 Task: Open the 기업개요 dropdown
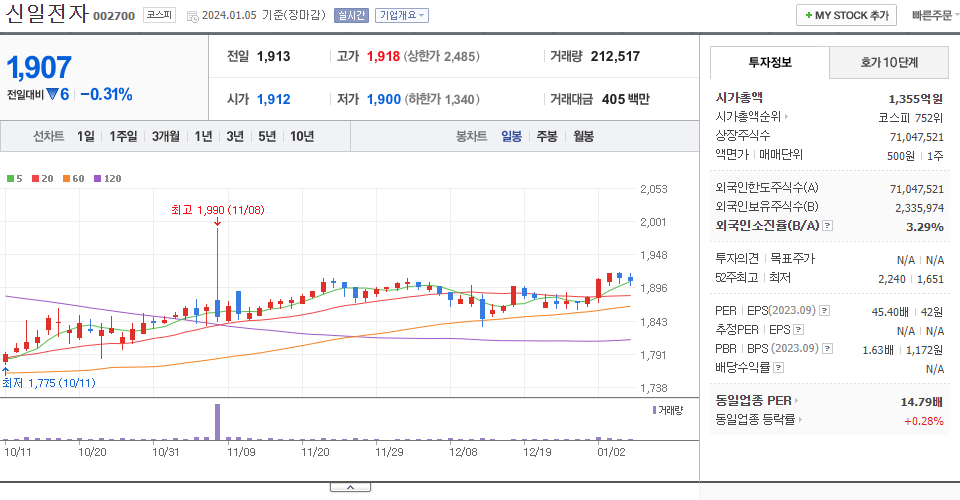[402, 15]
